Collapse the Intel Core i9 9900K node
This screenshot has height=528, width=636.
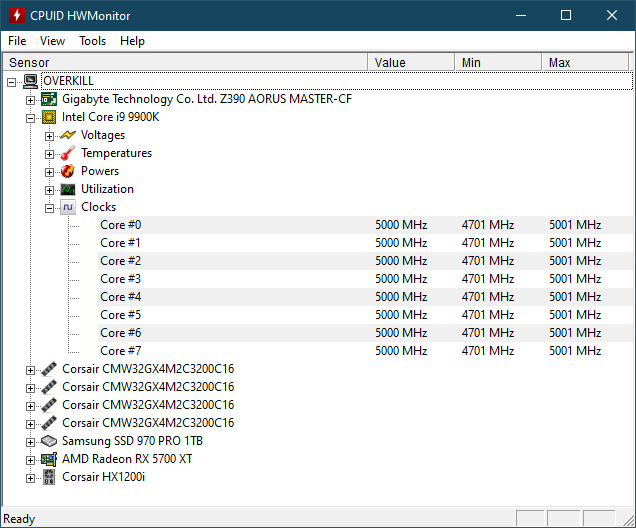30,118
